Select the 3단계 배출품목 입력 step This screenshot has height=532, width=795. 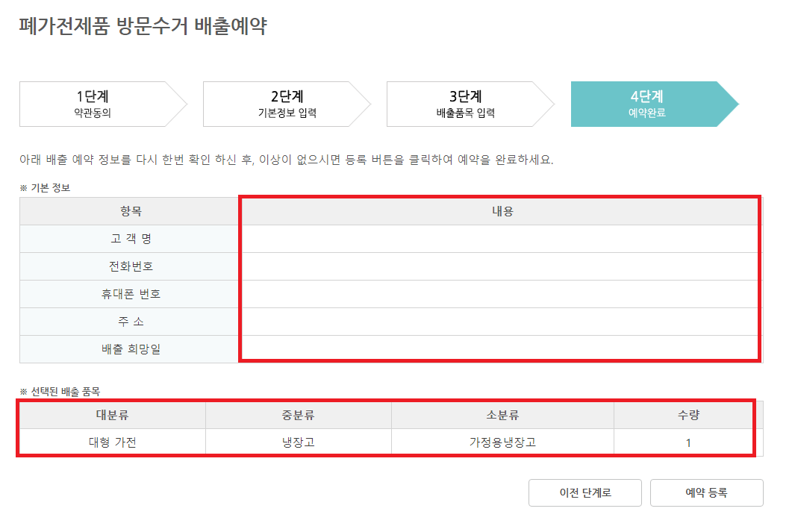click(x=470, y=104)
